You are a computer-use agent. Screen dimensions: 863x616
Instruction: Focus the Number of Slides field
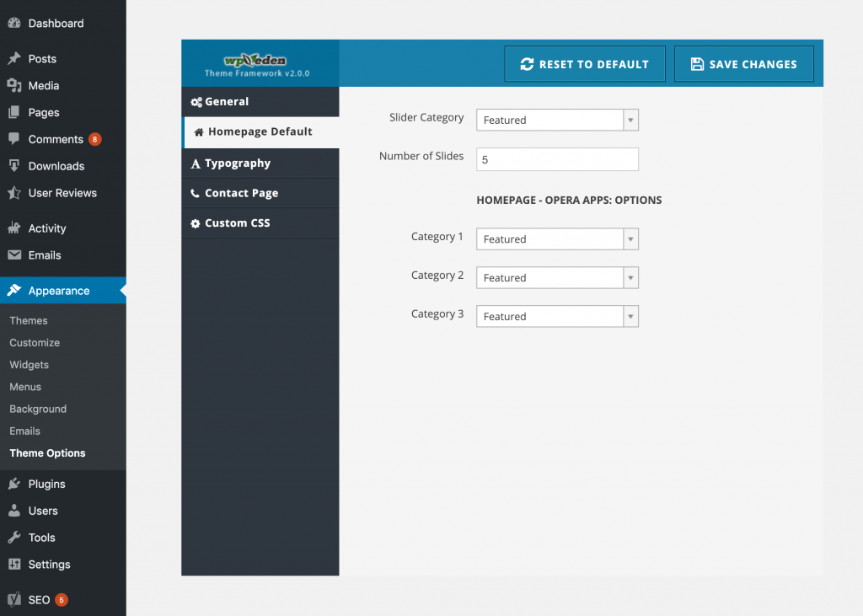pyautogui.click(x=557, y=159)
